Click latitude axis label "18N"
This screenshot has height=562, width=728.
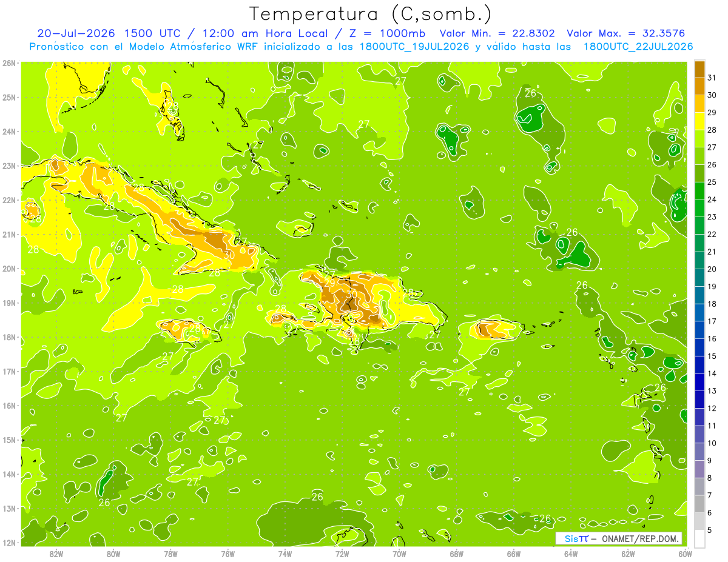(9, 337)
